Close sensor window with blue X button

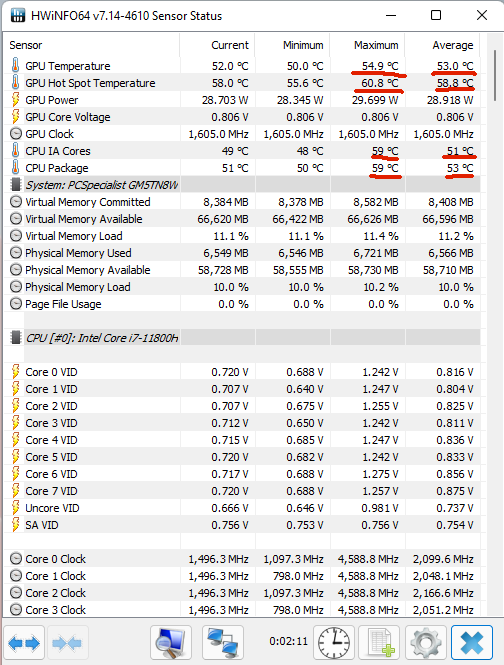point(472,643)
